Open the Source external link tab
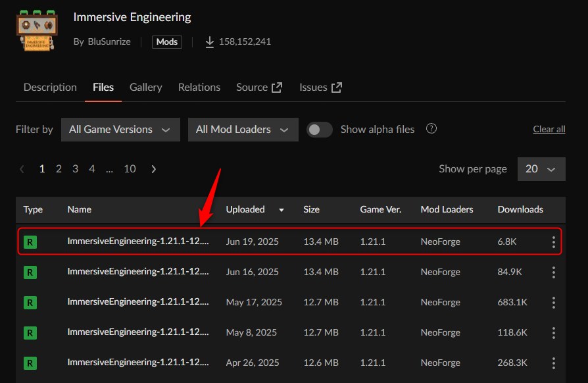The image size is (588, 383). coord(259,88)
